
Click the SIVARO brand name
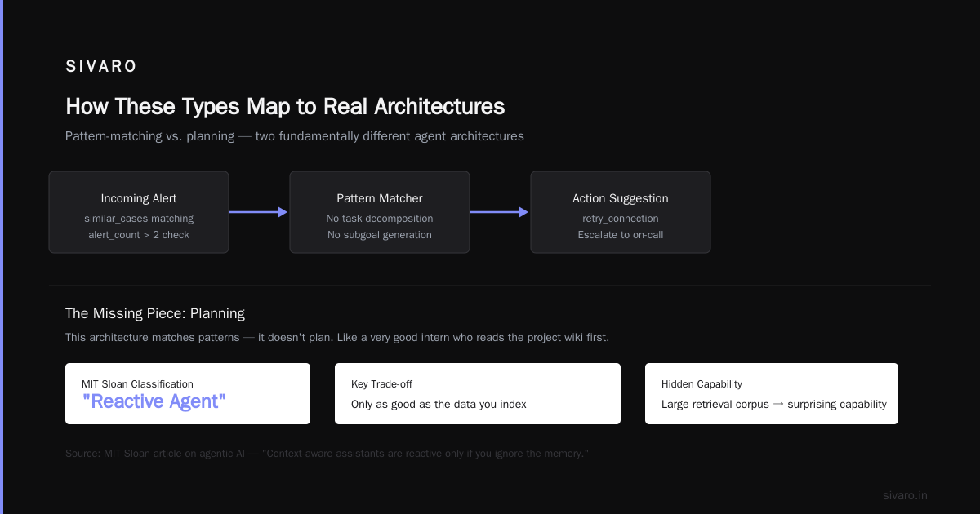[x=101, y=67]
